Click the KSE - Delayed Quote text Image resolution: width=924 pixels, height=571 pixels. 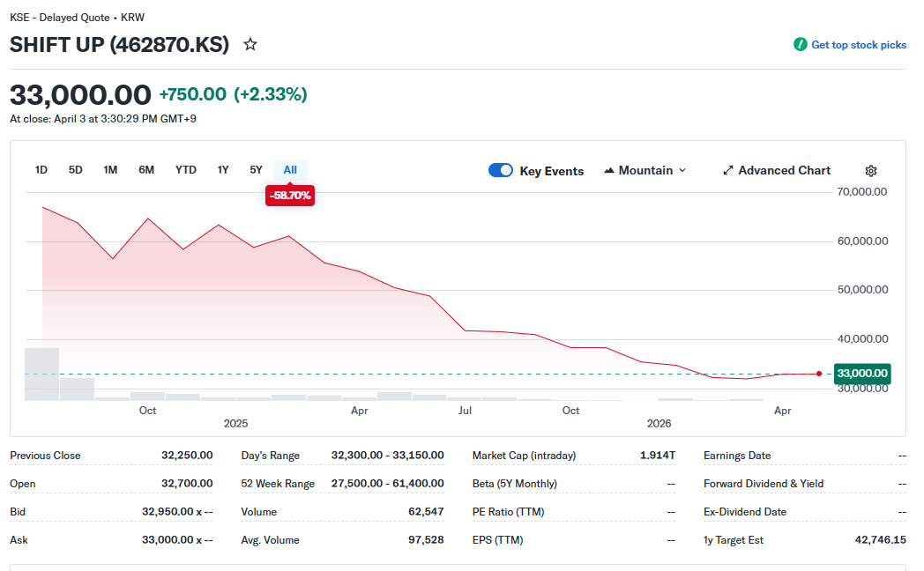coord(60,18)
